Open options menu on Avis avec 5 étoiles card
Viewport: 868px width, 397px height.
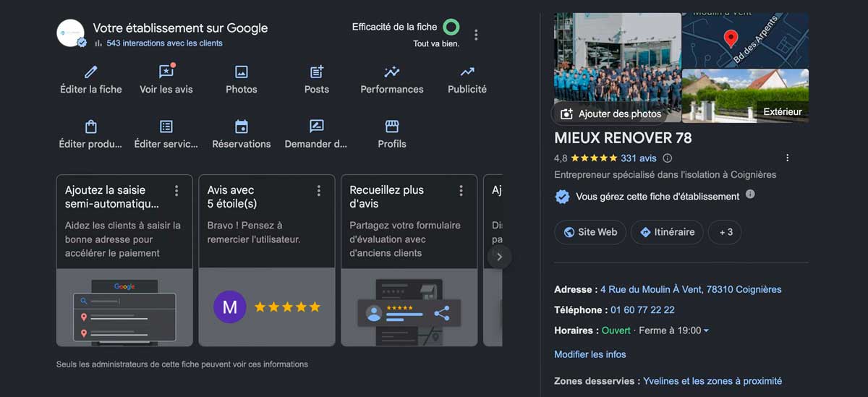coord(319,191)
